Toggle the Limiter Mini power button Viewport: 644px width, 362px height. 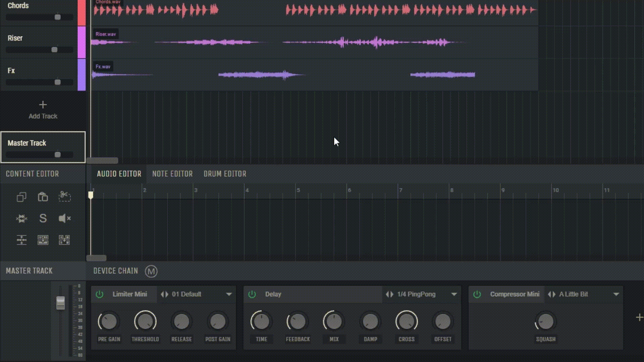100,294
